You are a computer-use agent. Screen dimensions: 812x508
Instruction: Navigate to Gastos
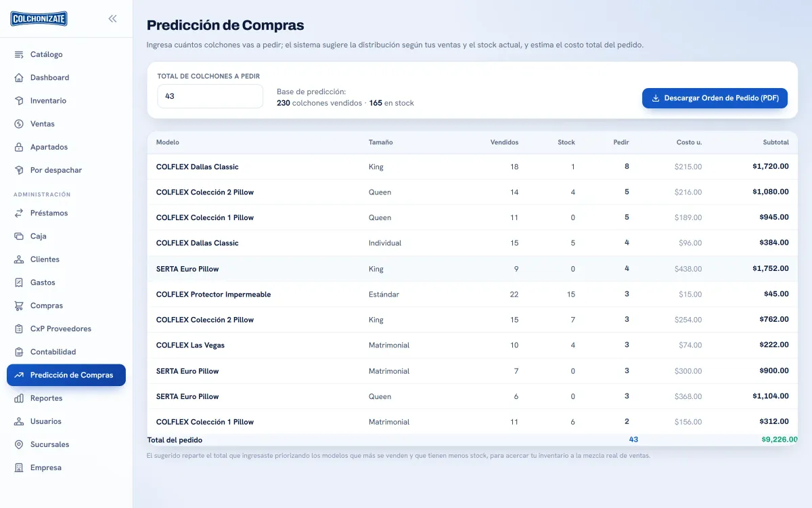pos(66,282)
